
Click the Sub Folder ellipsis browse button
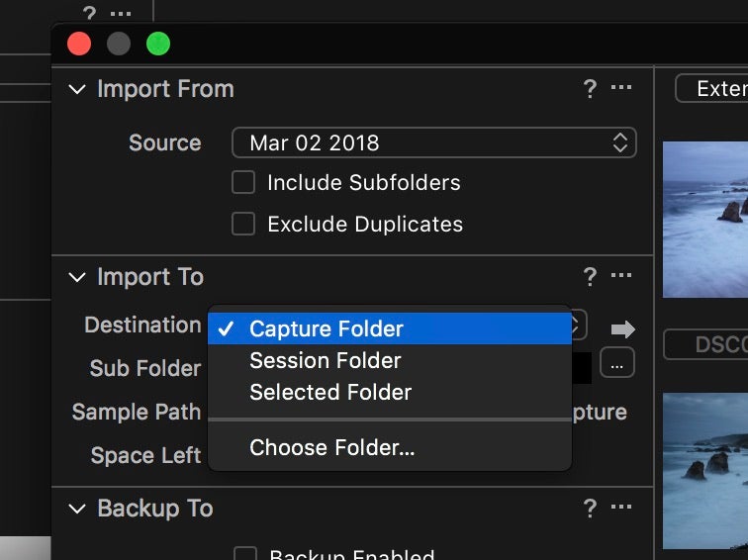pyautogui.click(x=616, y=362)
